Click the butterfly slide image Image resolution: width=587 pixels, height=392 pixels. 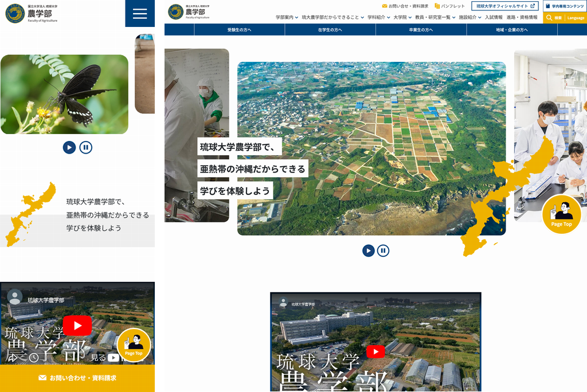[64, 95]
